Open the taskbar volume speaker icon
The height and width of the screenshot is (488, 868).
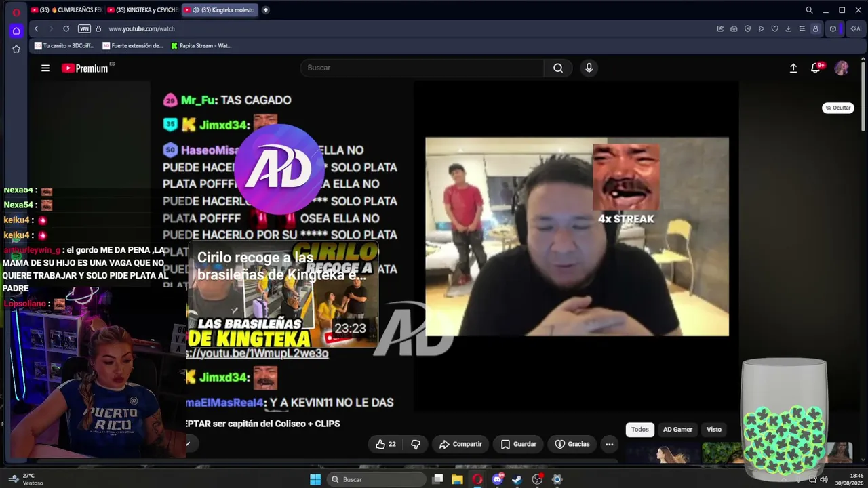[x=824, y=479]
